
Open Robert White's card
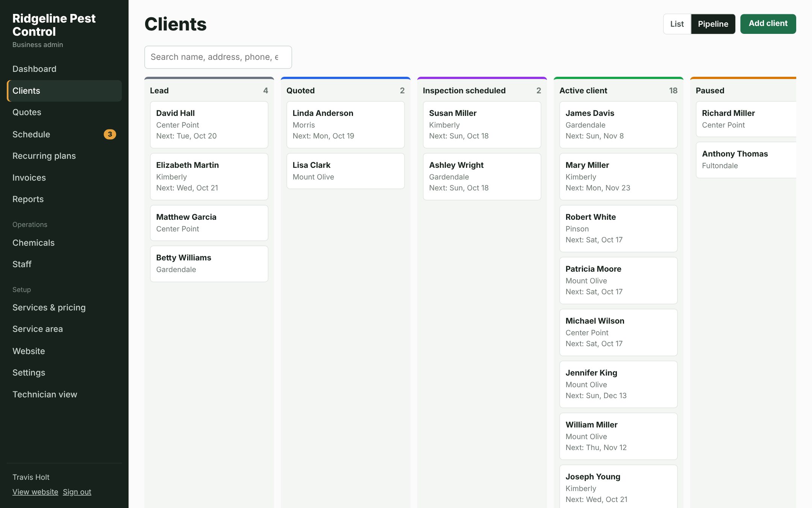pyautogui.click(x=618, y=228)
